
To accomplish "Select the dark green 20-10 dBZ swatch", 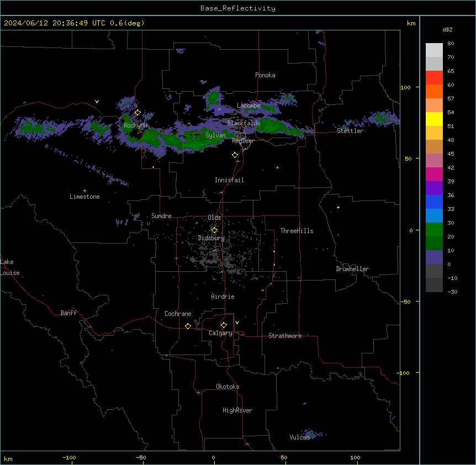I will [434, 244].
